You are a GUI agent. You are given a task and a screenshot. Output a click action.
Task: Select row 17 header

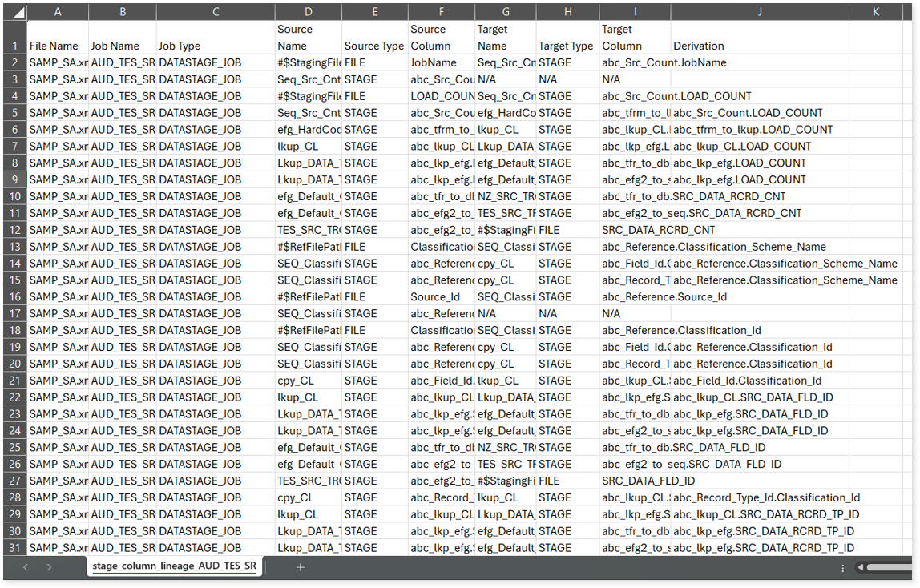(15, 314)
